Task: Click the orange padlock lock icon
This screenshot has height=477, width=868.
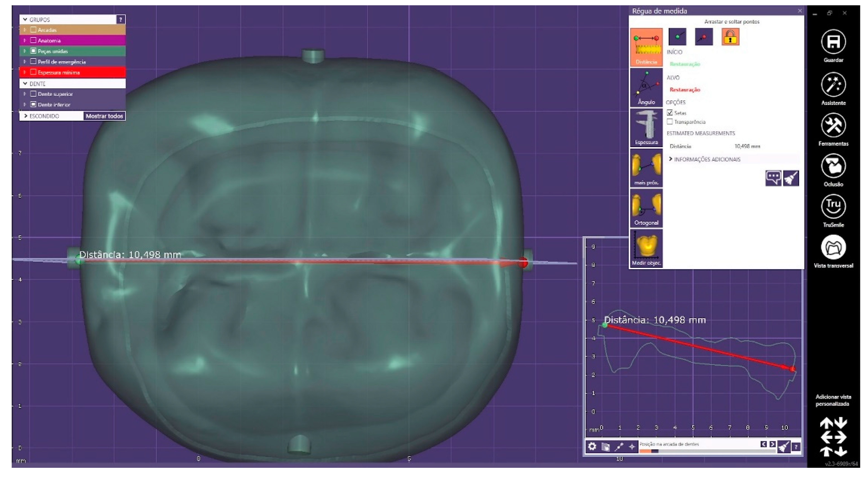Action: [x=730, y=37]
